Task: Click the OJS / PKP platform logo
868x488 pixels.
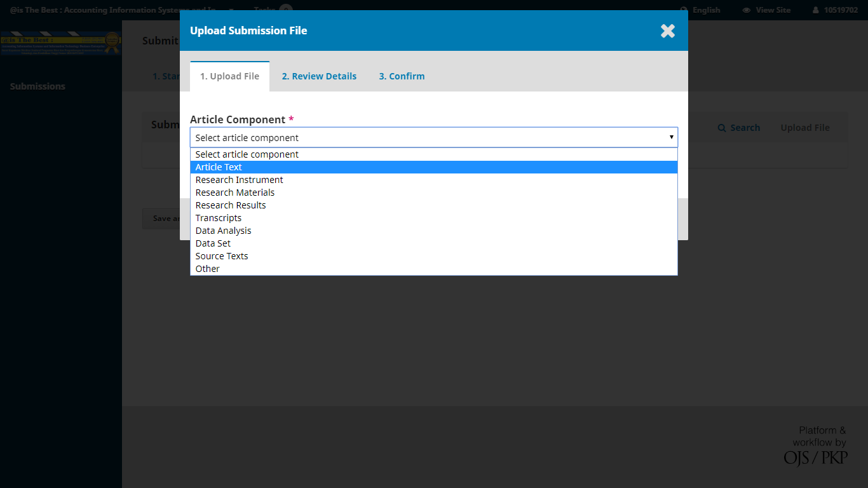Action: pos(816,444)
